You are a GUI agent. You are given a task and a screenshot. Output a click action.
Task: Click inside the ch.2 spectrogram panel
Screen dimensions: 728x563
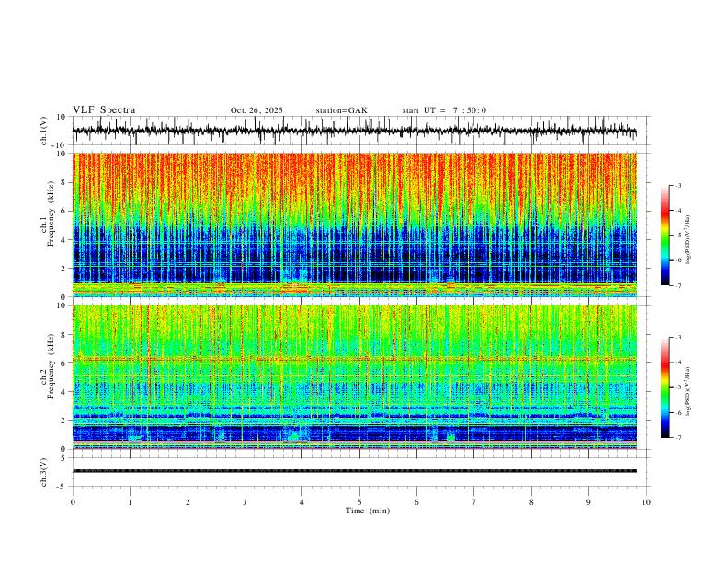coord(354,377)
